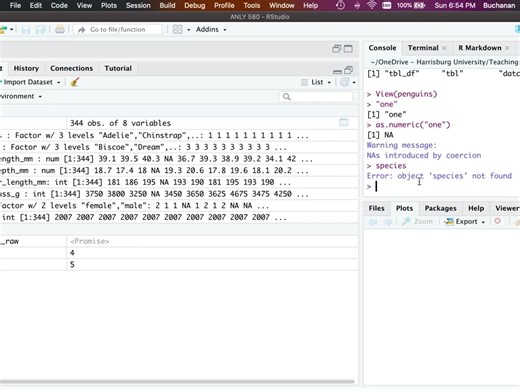The image size is (520, 390).
Task: Open the workspace panes layout icon
Action: click(x=178, y=30)
